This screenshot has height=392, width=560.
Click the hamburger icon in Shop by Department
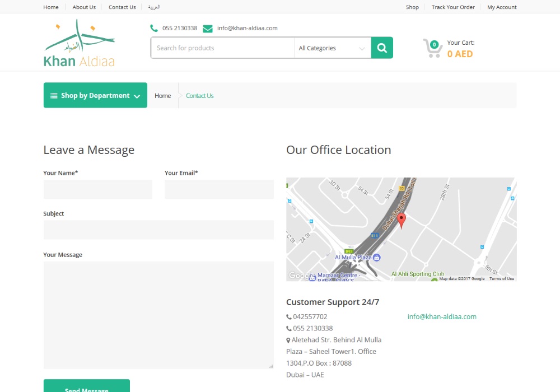coord(54,96)
